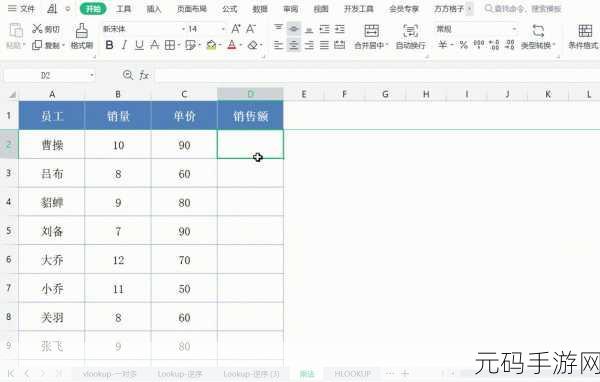This screenshot has width=600, height=382.
Task: Click the cell borders icon
Action: click(170, 45)
